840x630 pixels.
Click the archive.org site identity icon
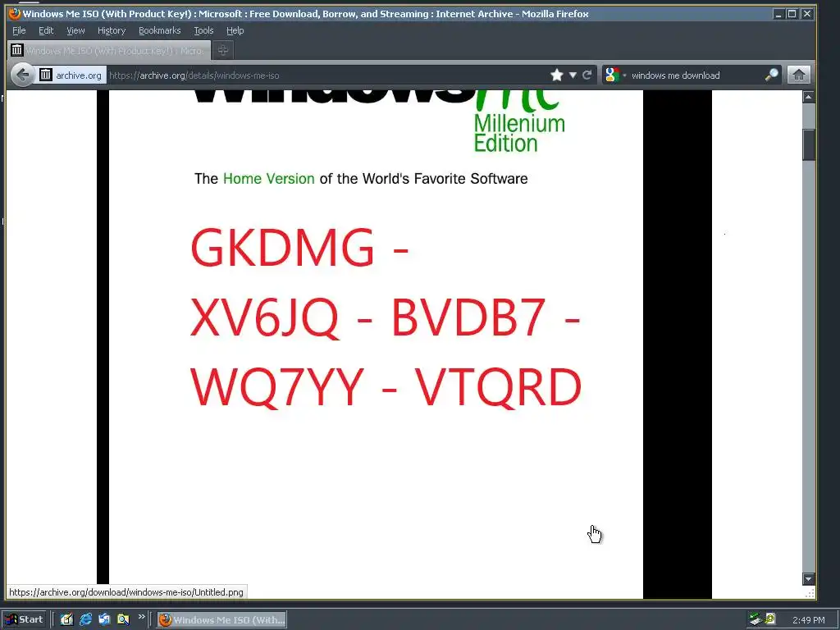46,75
